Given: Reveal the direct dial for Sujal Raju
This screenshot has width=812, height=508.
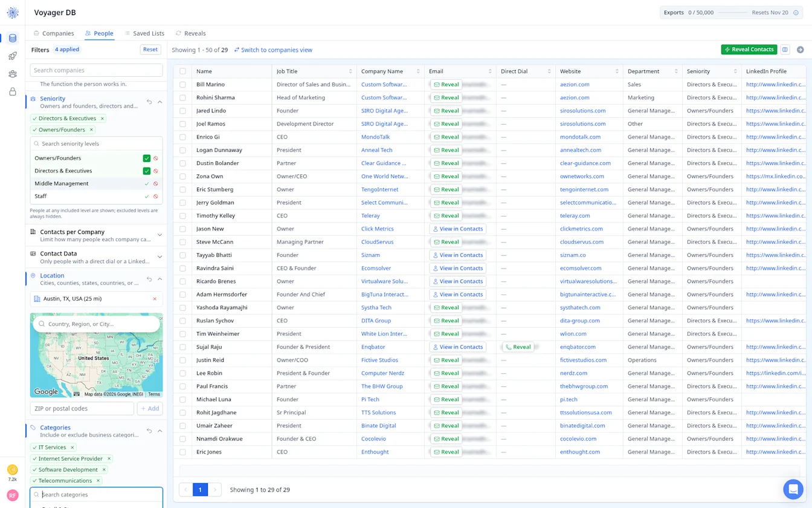Looking at the screenshot, I should tap(518, 347).
